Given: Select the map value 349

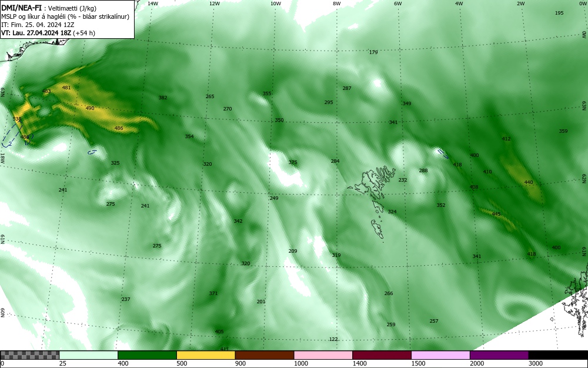Looking at the screenshot, I should coord(407,103).
